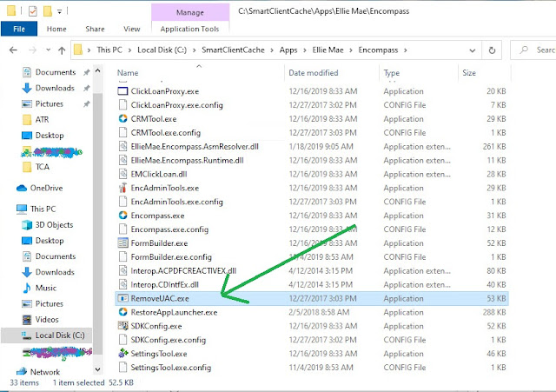Click the OneDrive cloud icon
556x392 pixels.
click(22, 188)
